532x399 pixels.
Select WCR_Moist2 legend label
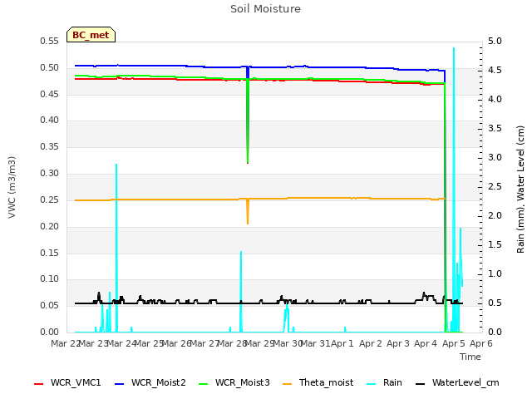pos(159,382)
